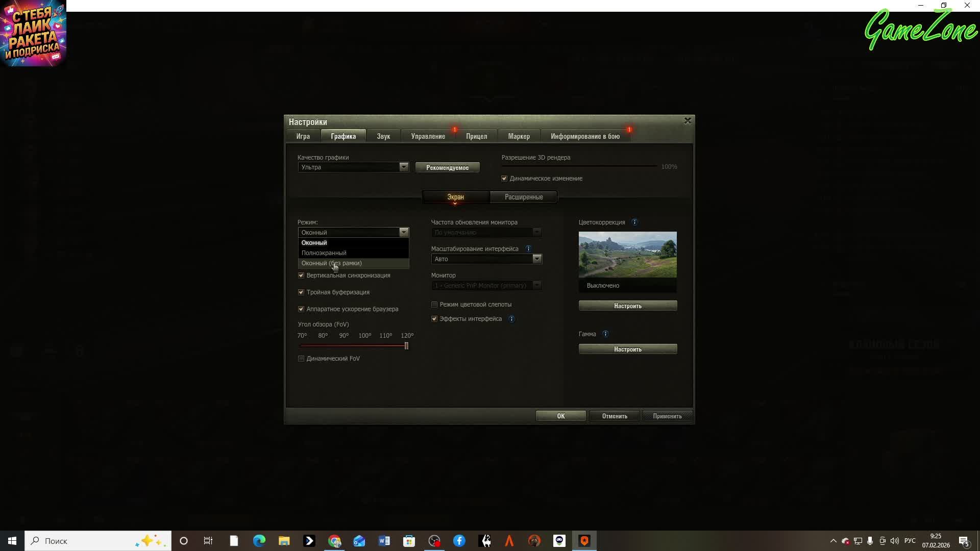980x551 pixels.
Task: Toggle Динамический FoV checkbox
Action: 301,359
